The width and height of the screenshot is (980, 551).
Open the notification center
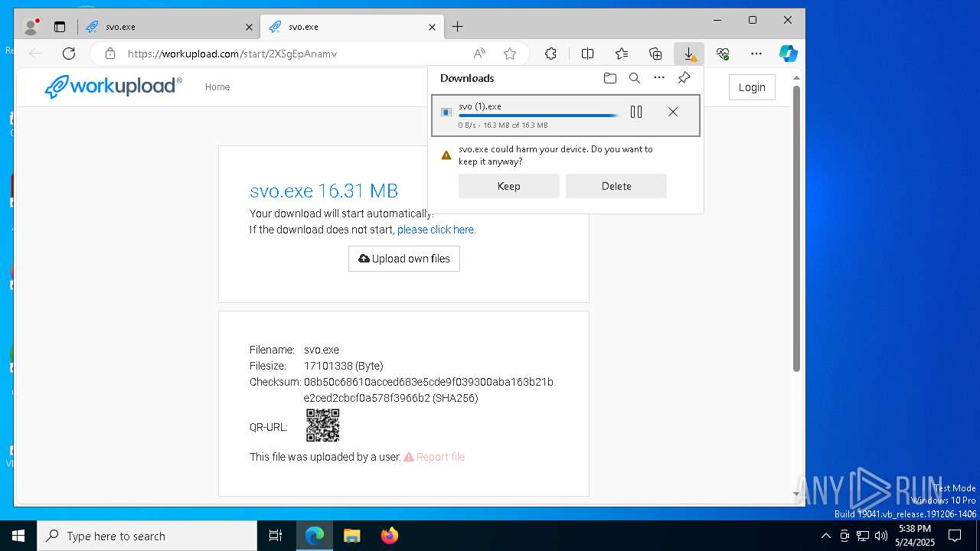(955, 536)
